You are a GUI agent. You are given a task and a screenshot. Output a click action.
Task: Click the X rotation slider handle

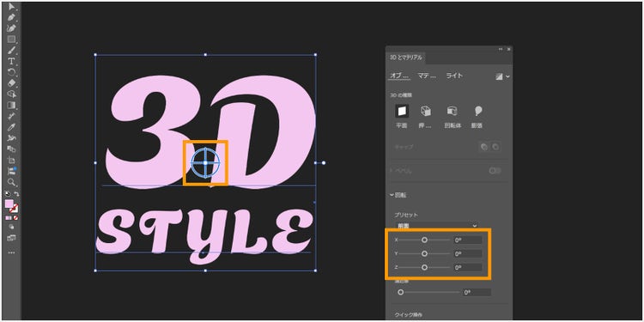pyautogui.click(x=424, y=240)
